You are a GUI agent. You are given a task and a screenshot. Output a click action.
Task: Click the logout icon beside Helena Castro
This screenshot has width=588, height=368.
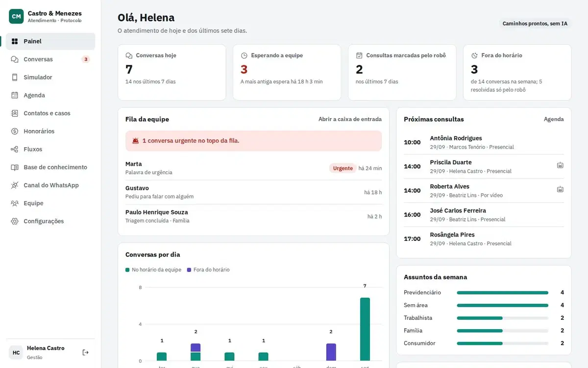tap(85, 352)
